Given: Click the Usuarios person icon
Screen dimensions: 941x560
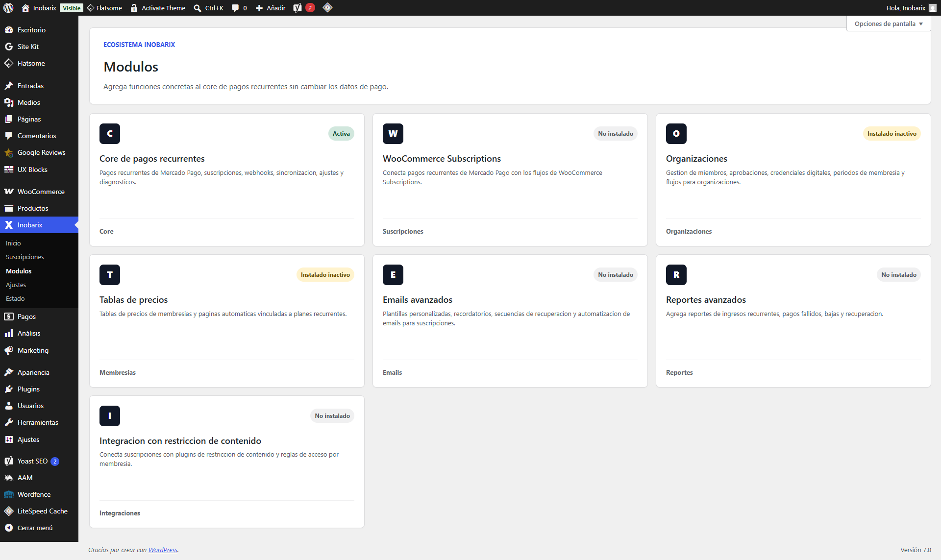Looking at the screenshot, I should (9, 406).
